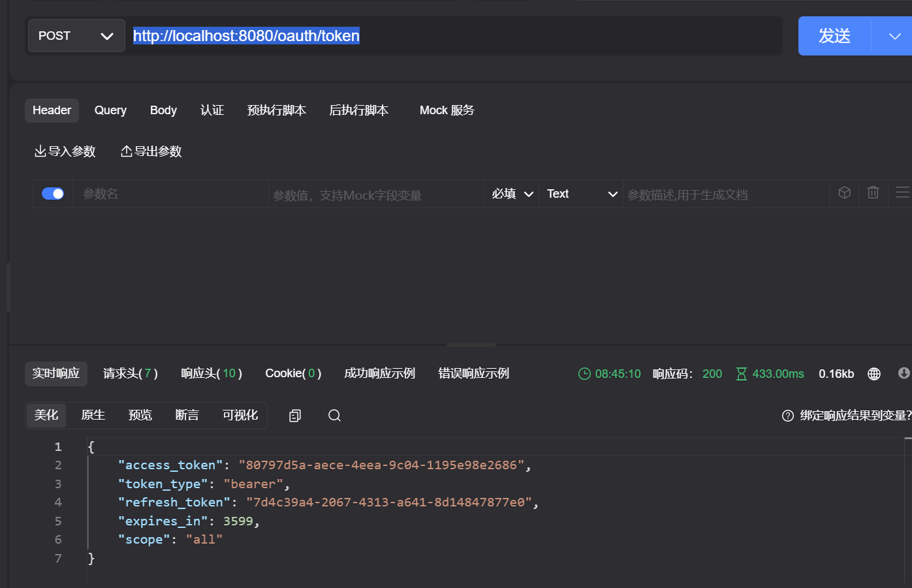Search the response with magnifier icon
This screenshot has width=912, height=588.
[334, 416]
